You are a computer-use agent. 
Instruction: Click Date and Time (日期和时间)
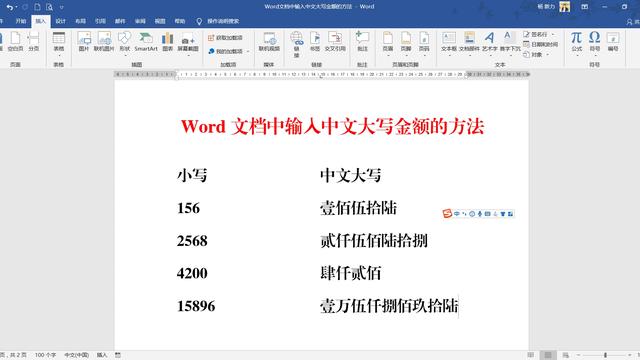point(541,44)
